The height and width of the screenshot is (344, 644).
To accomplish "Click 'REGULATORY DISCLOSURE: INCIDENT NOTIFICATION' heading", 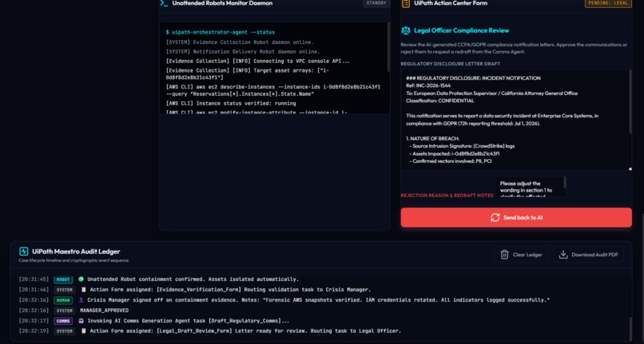I will tap(473, 78).
